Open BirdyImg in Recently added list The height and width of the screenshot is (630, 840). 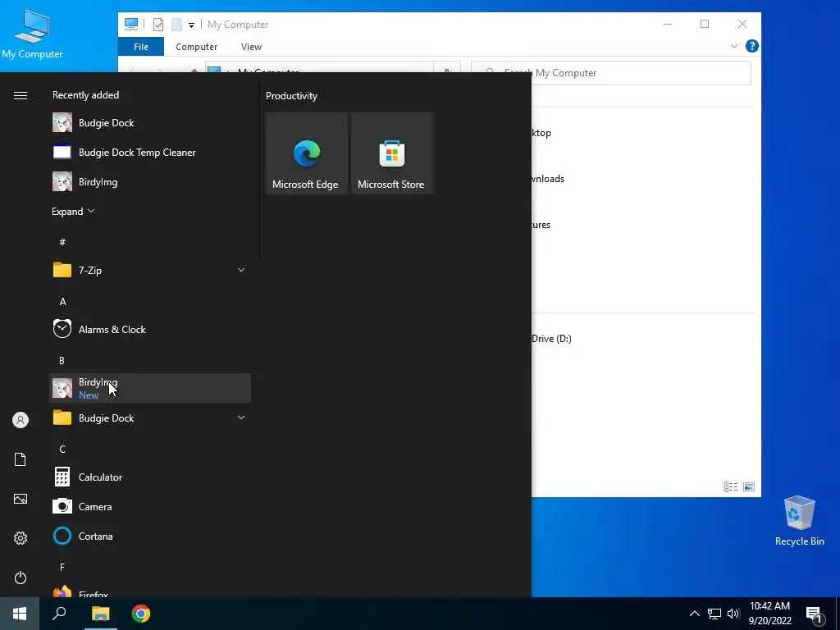150,181
